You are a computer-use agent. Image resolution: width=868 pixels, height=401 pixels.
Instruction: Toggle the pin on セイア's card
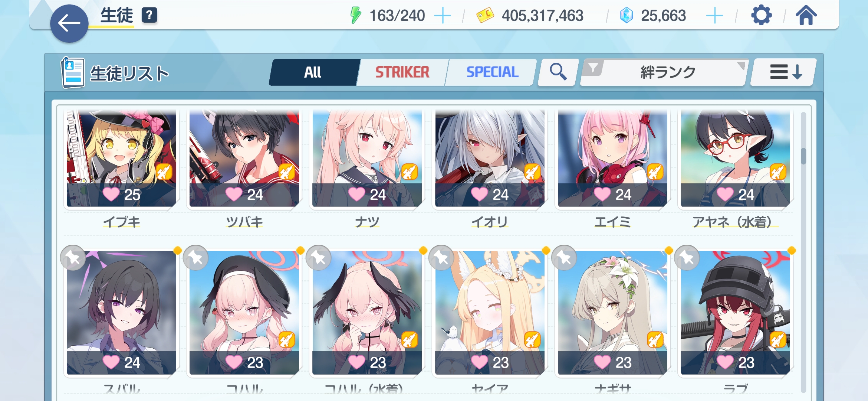[x=441, y=258]
